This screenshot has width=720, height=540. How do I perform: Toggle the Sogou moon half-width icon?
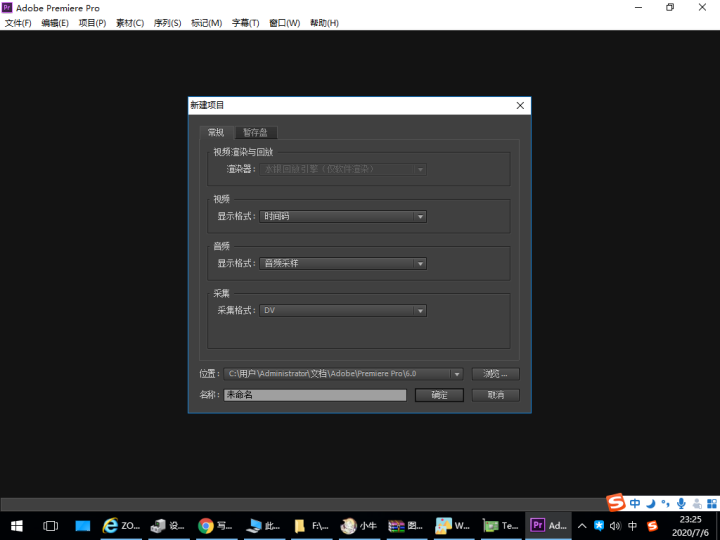(650, 503)
